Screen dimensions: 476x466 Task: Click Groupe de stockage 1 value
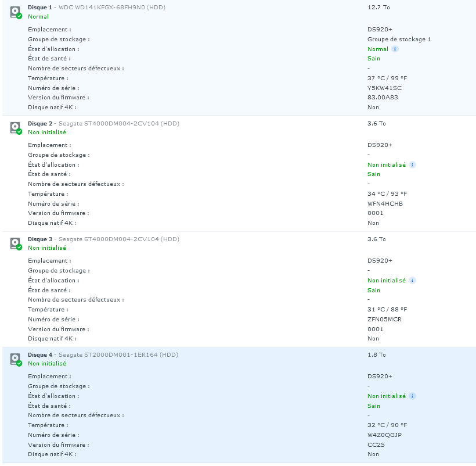click(x=399, y=39)
